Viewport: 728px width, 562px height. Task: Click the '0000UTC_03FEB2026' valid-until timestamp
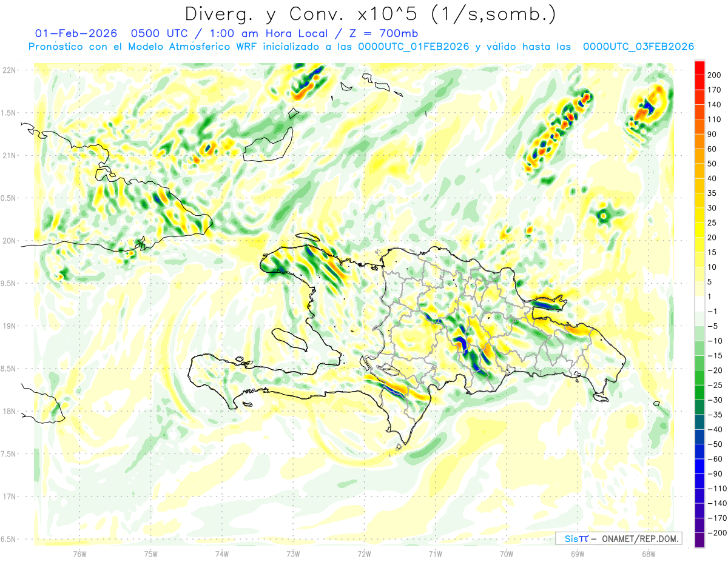638,47
